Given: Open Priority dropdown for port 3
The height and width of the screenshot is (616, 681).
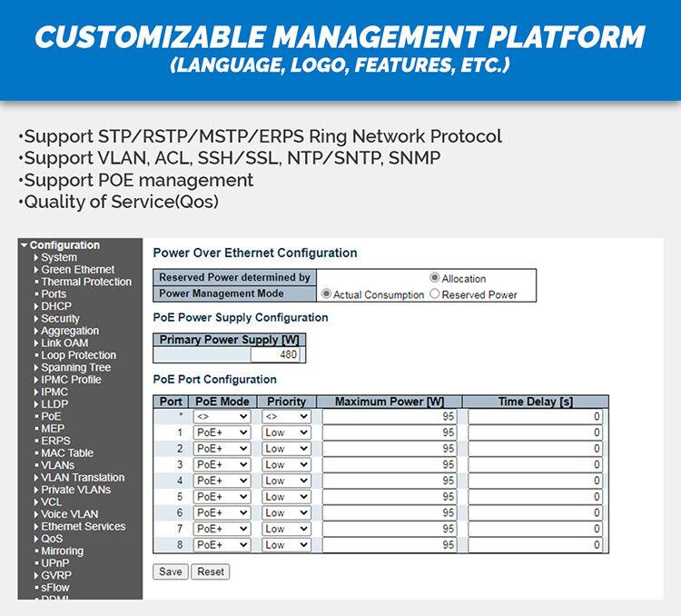Looking at the screenshot, I should click(x=286, y=465).
